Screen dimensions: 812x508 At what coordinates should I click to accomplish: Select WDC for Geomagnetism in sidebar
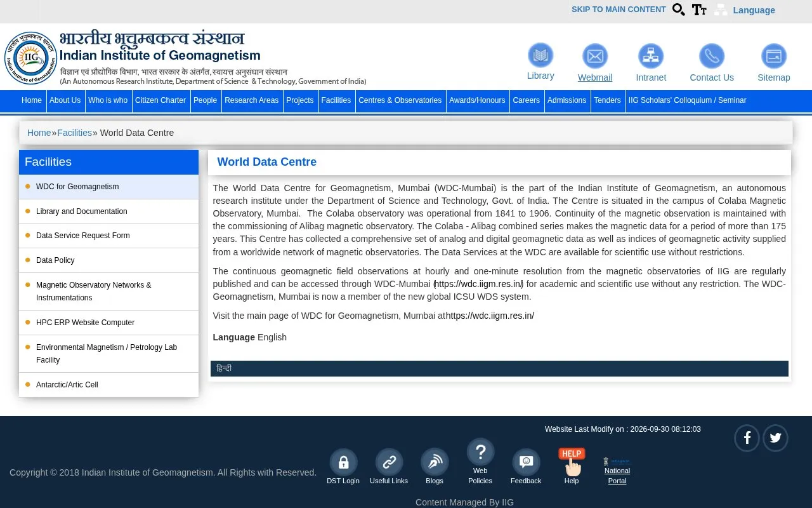pos(108,187)
